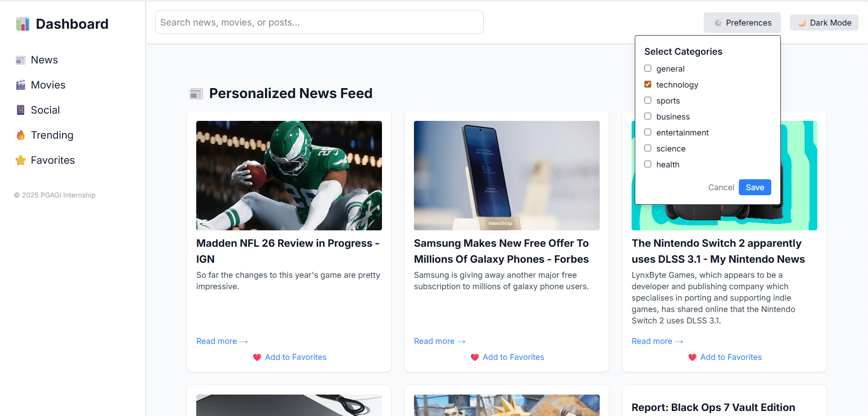Screen dimensions: 868x416
Task: Click the gear icon in Preferences button
Action: pyautogui.click(x=718, y=23)
